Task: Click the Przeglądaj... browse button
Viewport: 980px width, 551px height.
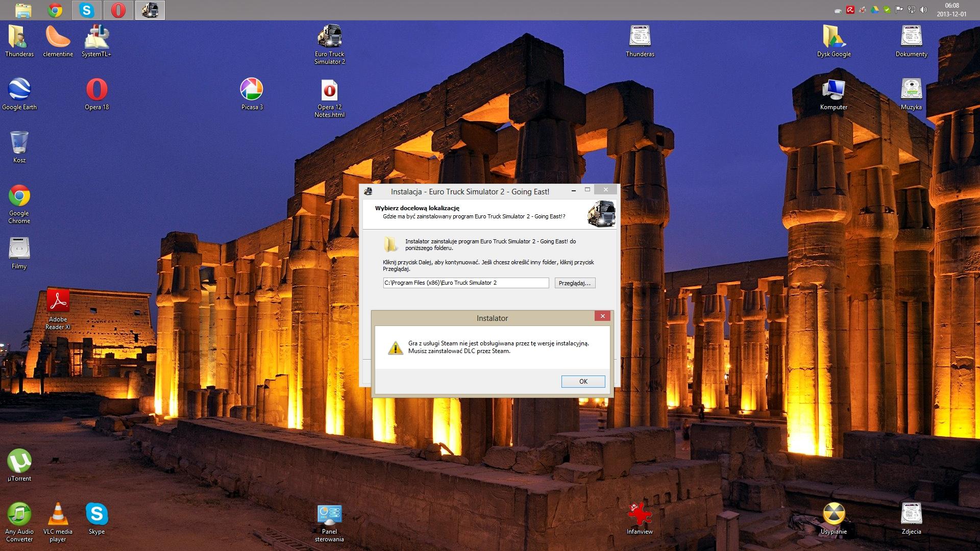Action: point(575,283)
